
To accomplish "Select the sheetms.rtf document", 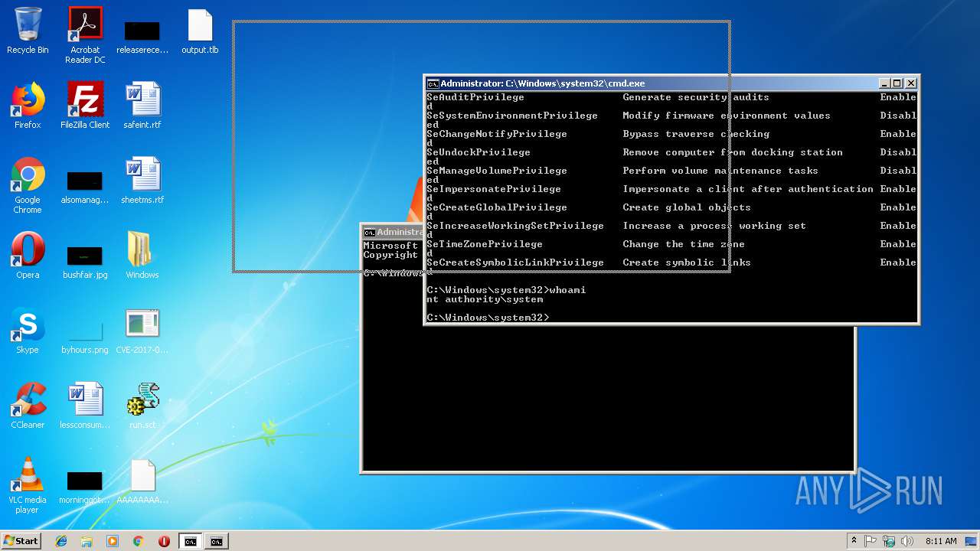I will 142,181.
